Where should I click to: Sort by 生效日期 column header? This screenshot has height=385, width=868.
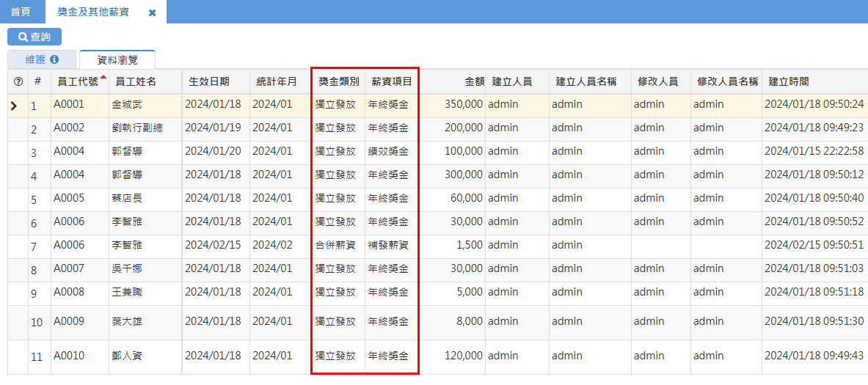coord(208,82)
